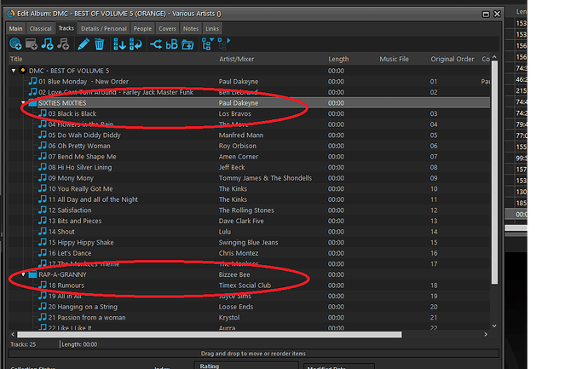Image resolution: width=588 pixels, height=369 pixels.
Task: Click the Add Disc icon in toolbar
Action: tap(15, 43)
